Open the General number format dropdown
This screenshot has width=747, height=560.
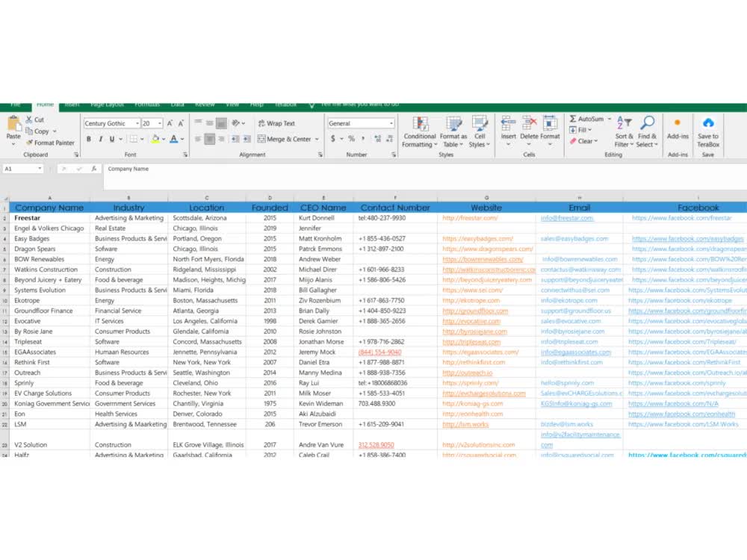pyautogui.click(x=391, y=123)
